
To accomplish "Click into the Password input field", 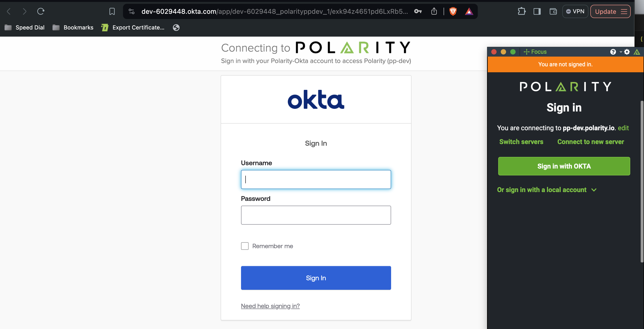I will pos(316,215).
